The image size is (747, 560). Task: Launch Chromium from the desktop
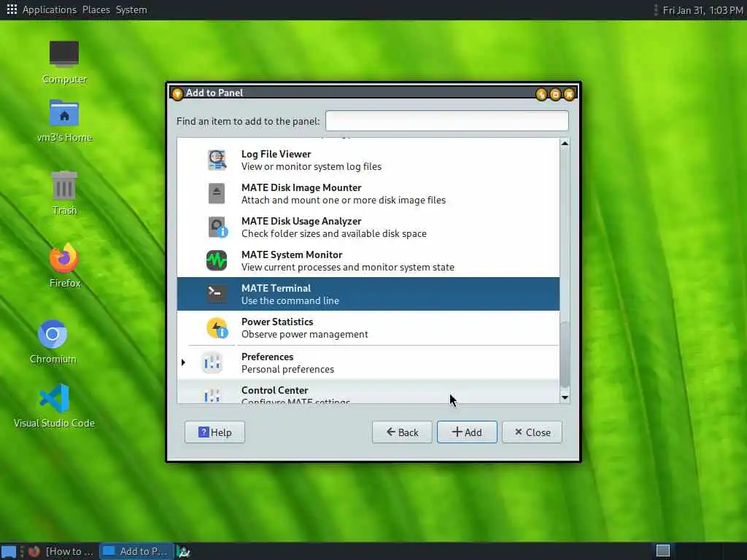tap(53, 334)
